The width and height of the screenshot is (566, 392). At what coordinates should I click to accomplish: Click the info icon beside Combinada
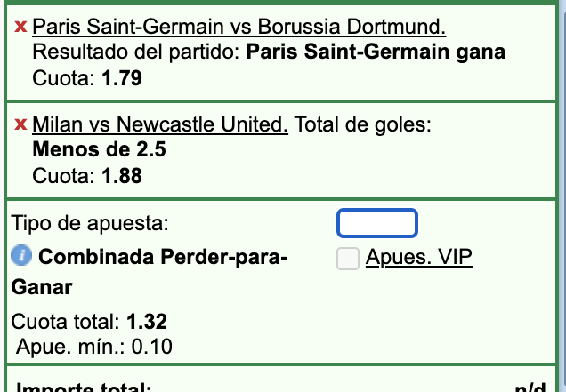coord(21,257)
